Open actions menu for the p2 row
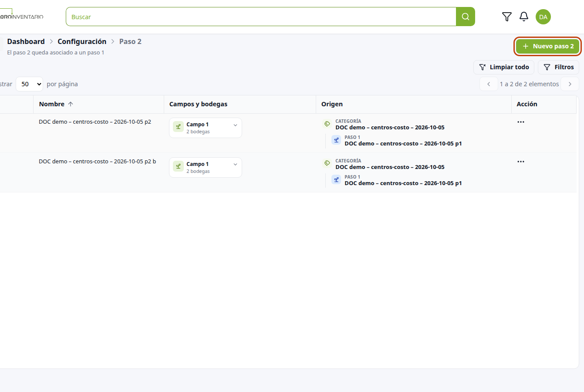 pyautogui.click(x=520, y=122)
